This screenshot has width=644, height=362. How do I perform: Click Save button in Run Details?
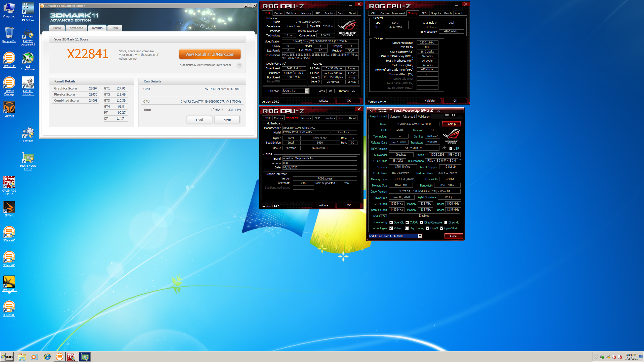point(227,120)
